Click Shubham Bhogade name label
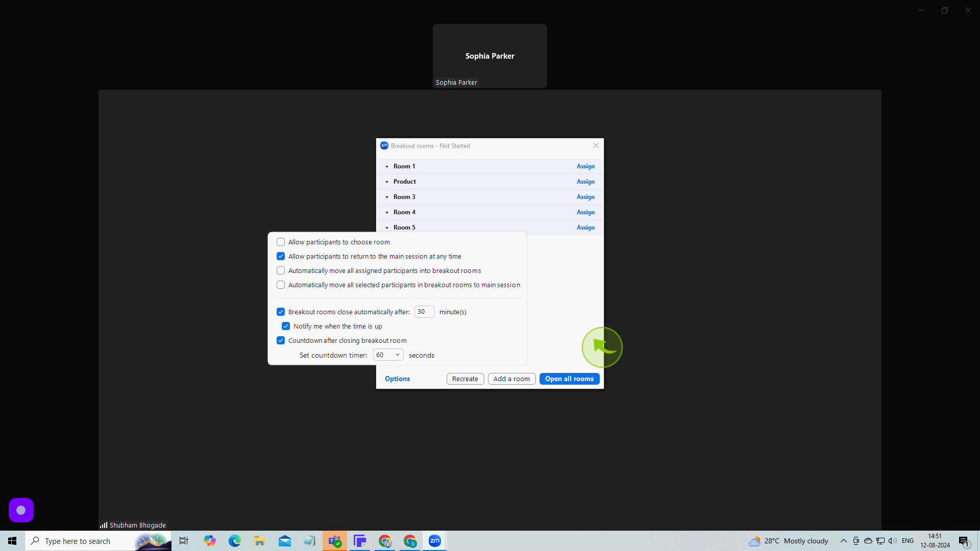This screenshot has height=551, width=980. [137, 525]
